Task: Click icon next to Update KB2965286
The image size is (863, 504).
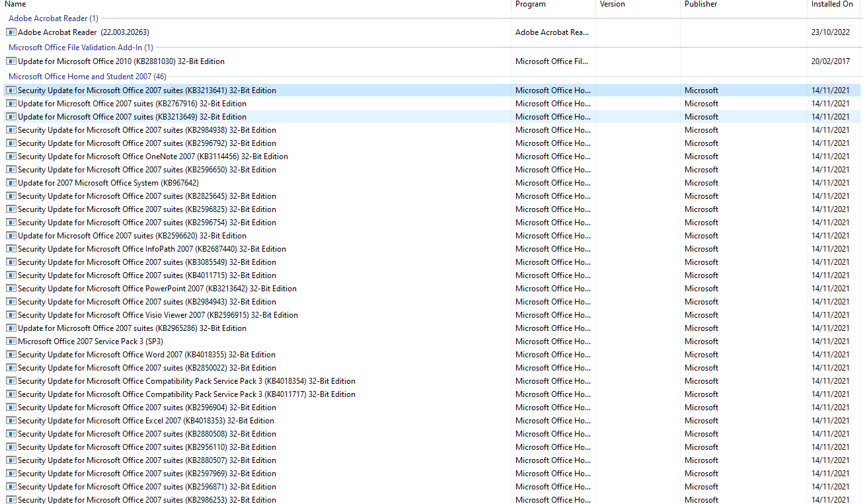Action: [x=11, y=328]
